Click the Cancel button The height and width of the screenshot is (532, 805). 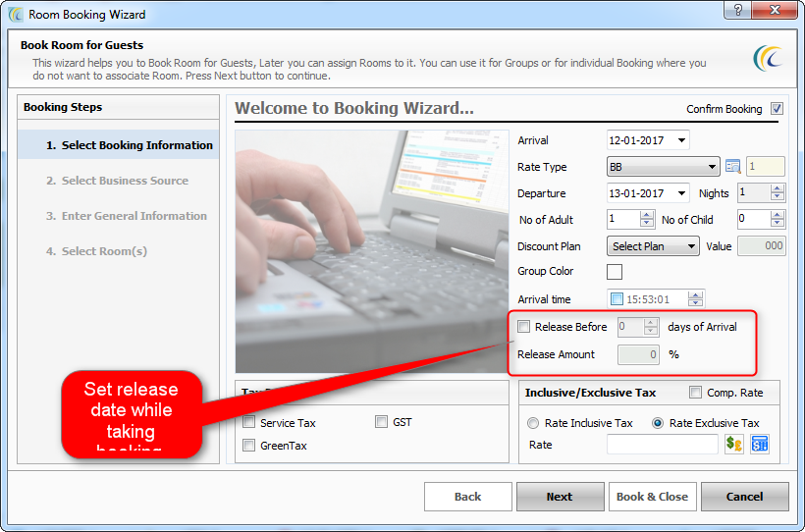pos(744,497)
